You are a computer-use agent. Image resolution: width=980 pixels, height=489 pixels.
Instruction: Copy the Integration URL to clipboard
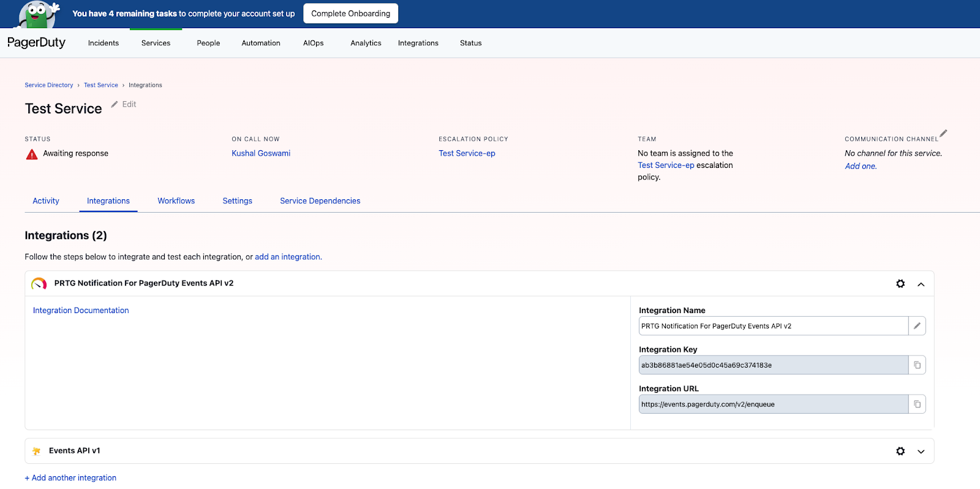tap(917, 404)
